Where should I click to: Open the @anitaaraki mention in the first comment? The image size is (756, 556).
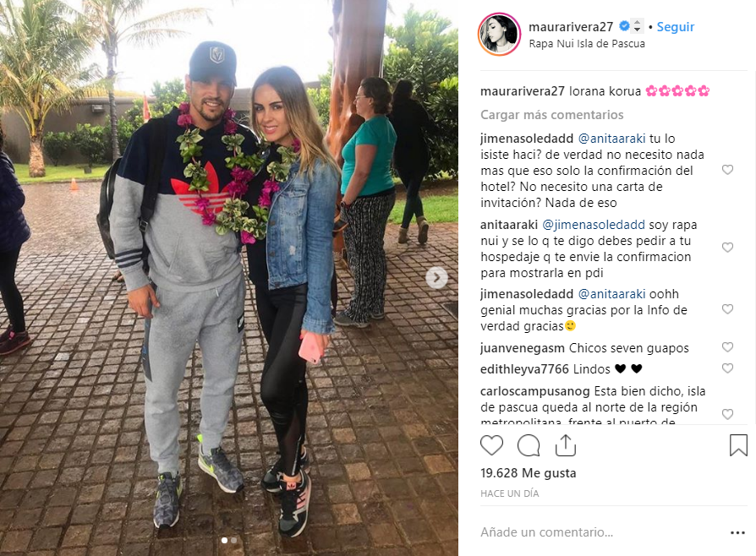pyautogui.click(x=611, y=139)
